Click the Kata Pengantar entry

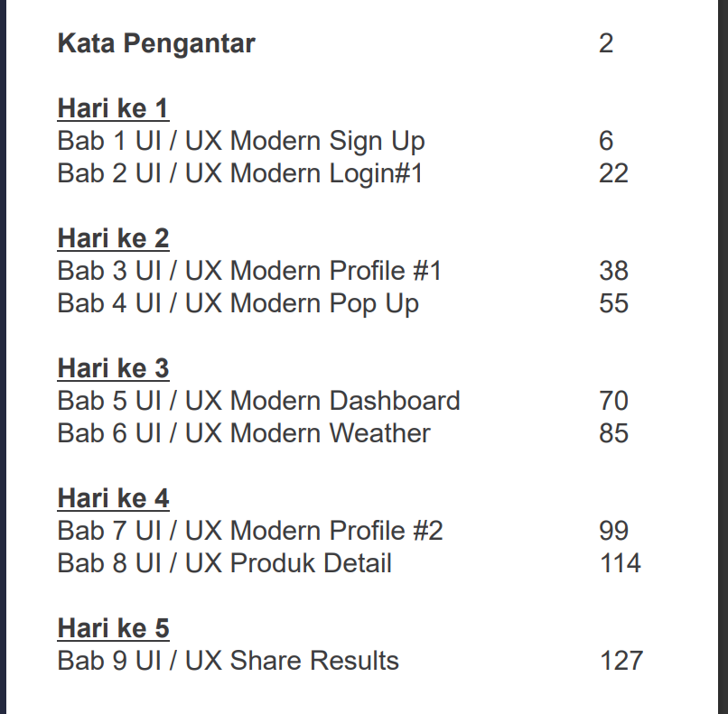pos(156,43)
